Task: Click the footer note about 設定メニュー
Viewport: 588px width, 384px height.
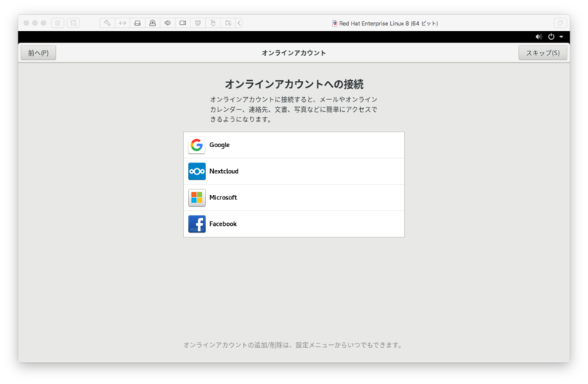Action: (293, 345)
